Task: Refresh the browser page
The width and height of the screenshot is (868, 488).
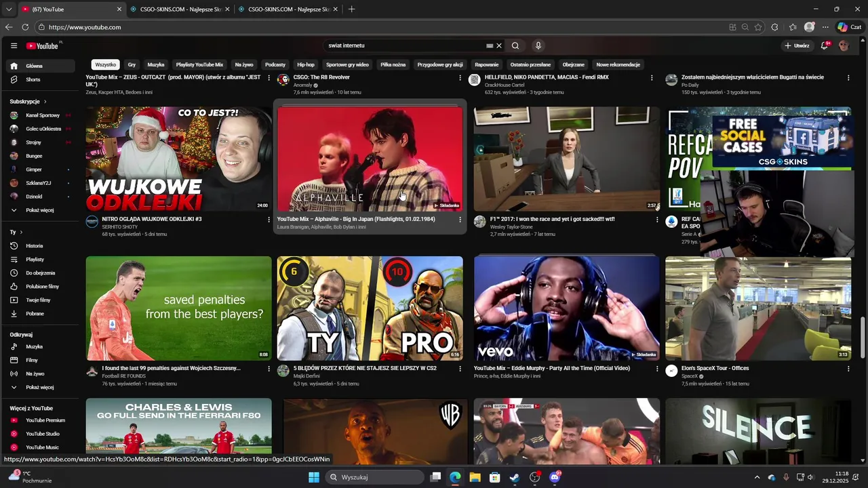Action: point(25,27)
